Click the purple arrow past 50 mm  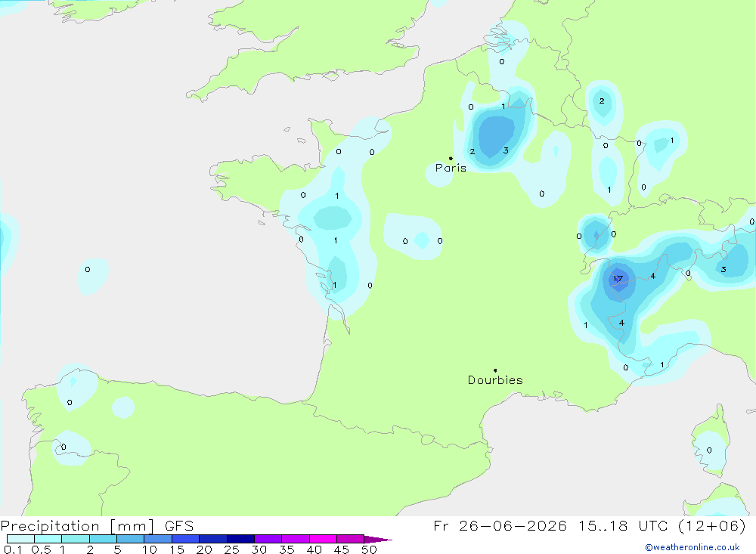[x=378, y=540]
